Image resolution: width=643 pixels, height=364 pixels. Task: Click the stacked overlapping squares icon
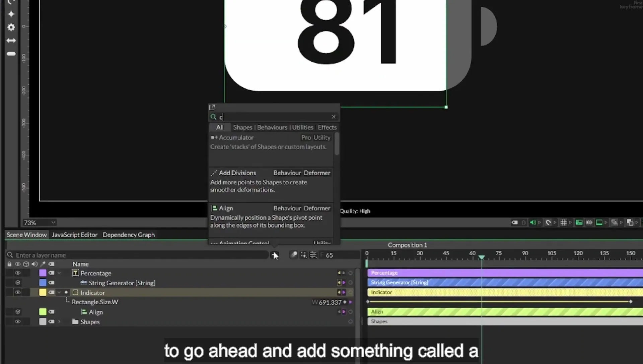[630, 222]
